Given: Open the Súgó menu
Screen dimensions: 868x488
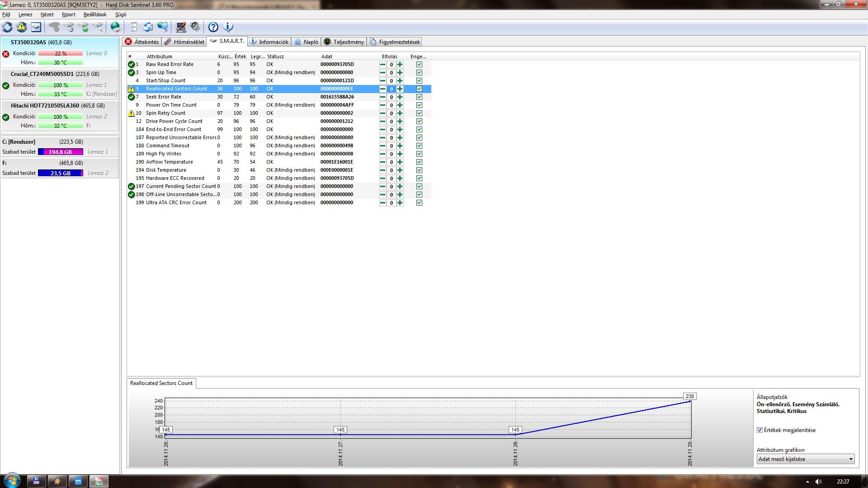Looking at the screenshot, I should point(121,14).
